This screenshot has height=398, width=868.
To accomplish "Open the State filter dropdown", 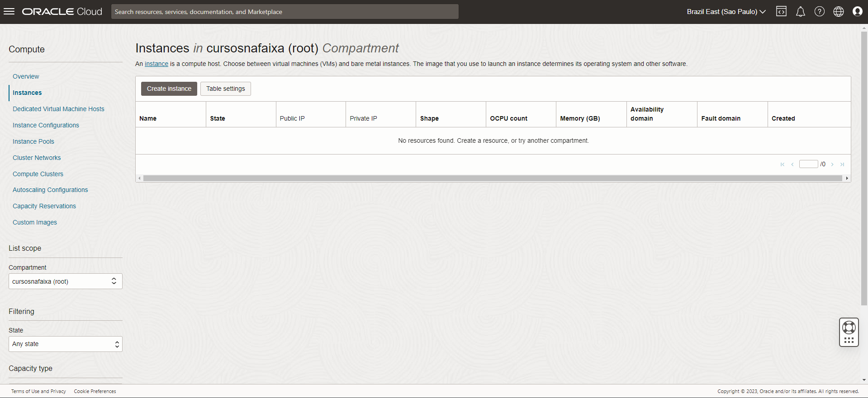I will pos(66,344).
